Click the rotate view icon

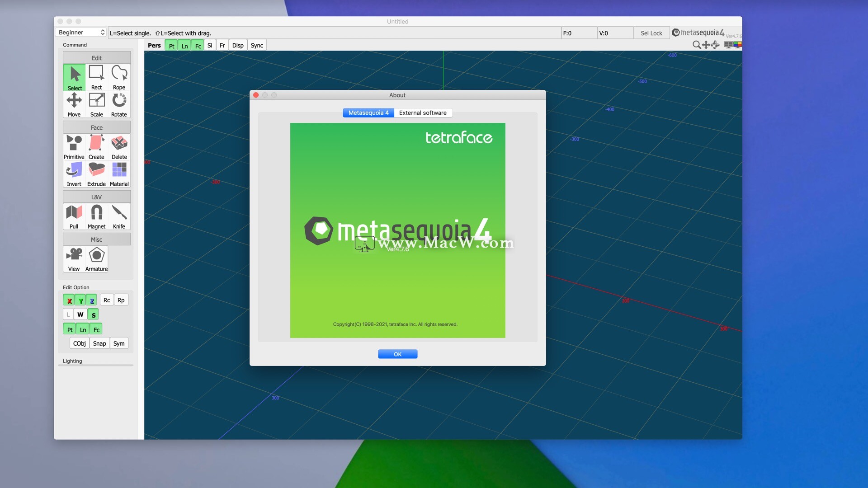coord(715,45)
